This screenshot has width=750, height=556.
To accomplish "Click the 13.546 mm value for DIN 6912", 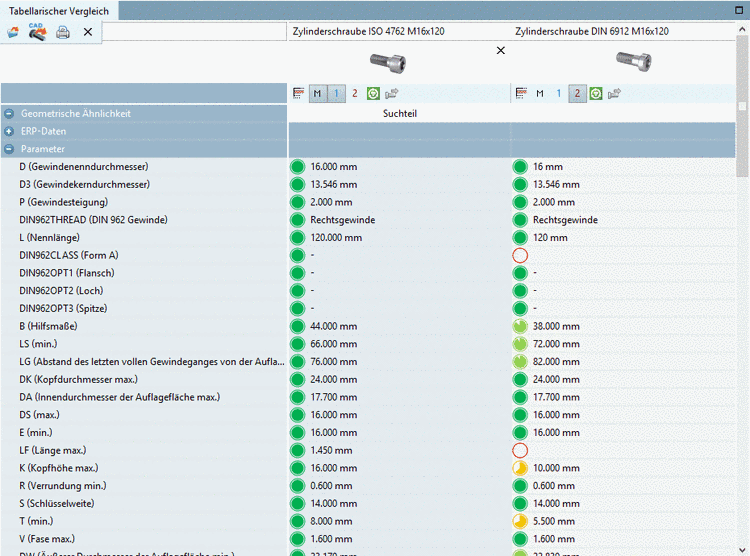I will click(556, 185).
